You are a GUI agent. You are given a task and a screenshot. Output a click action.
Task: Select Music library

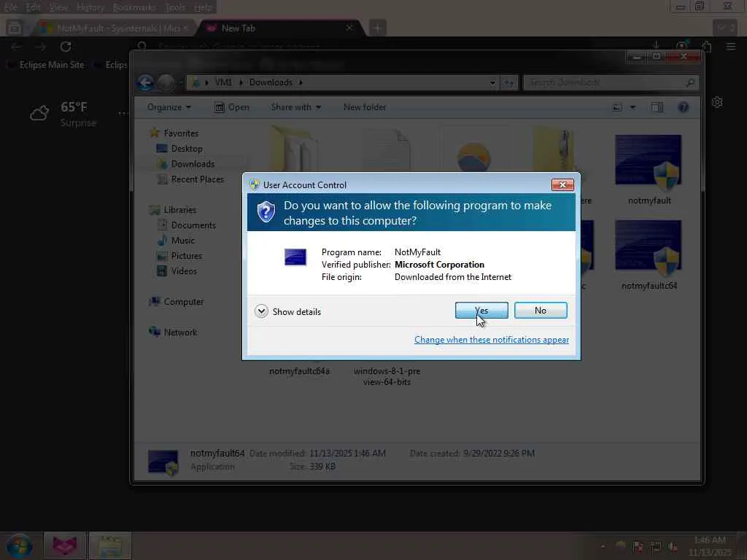[182, 241]
